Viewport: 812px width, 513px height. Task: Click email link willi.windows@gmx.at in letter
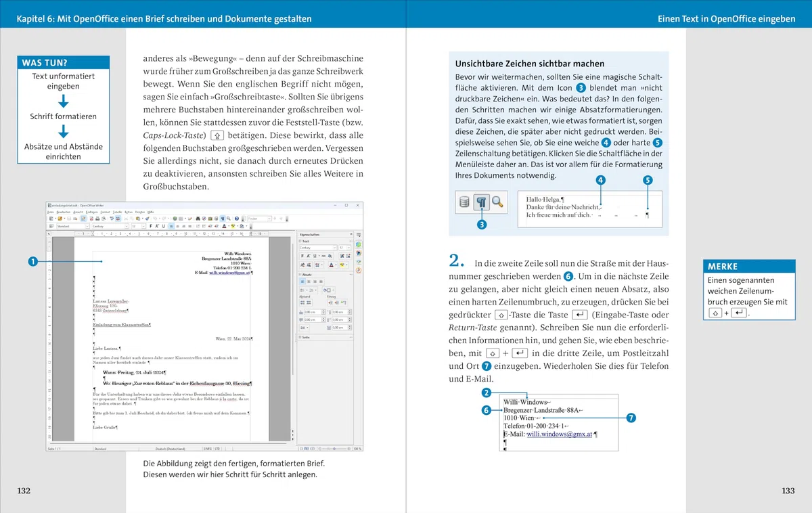230,272
